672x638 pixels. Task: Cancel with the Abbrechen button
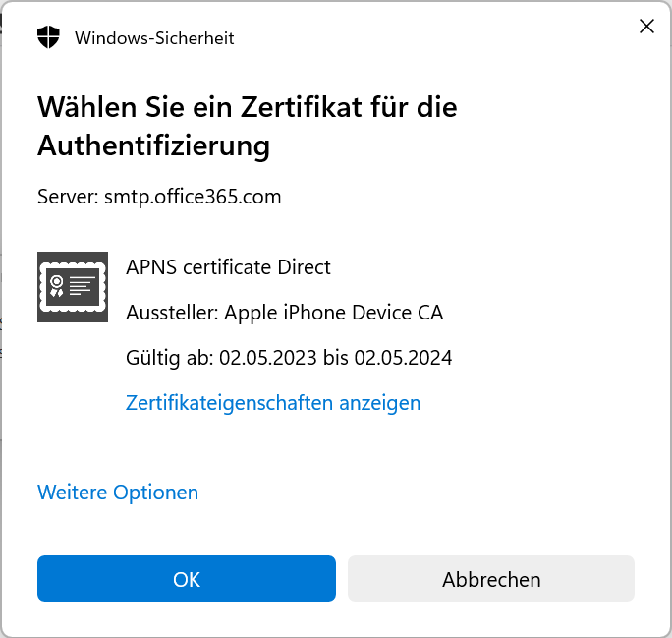(x=491, y=578)
